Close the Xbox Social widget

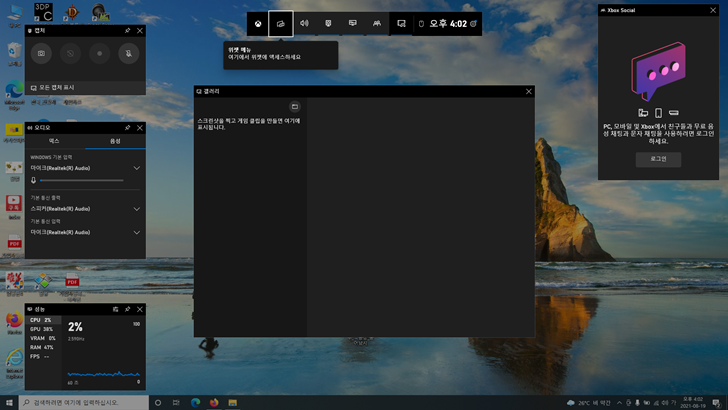click(713, 10)
